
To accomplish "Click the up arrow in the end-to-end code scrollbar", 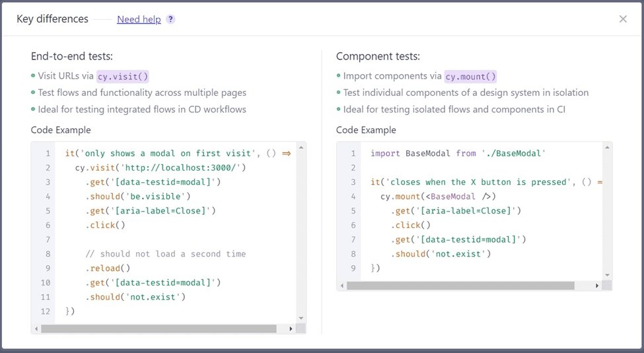I will tap(301, 147).
